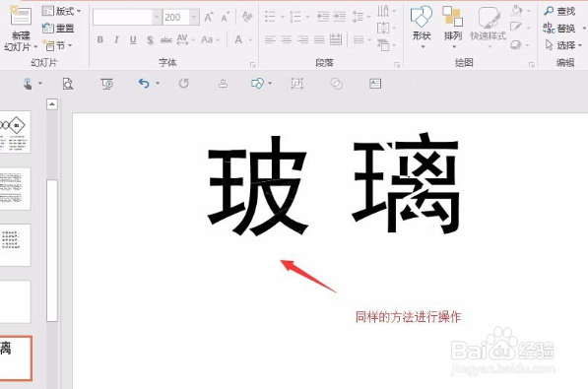588x389 pixels.
Task: Click the align center objects icon in quick toolbar
Action: coord(223,84)
